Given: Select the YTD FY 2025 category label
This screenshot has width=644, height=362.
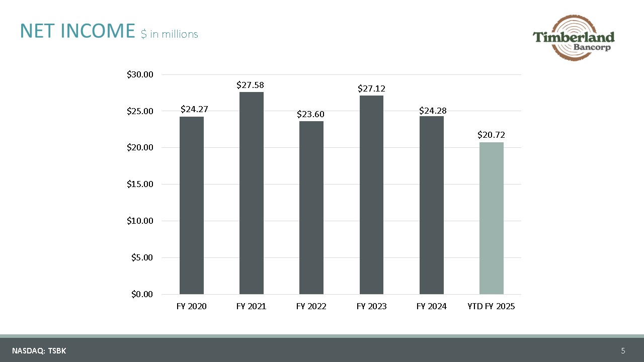Looking at the screenshot, I should [492, 306].
